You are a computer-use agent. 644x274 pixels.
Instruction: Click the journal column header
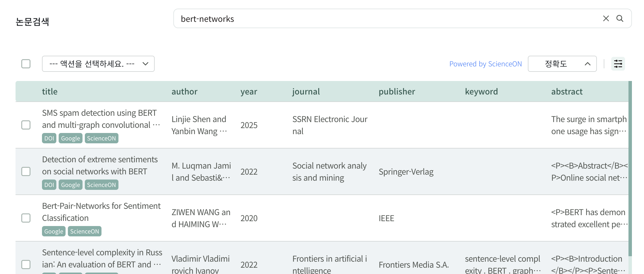click(x=306, y=92)
